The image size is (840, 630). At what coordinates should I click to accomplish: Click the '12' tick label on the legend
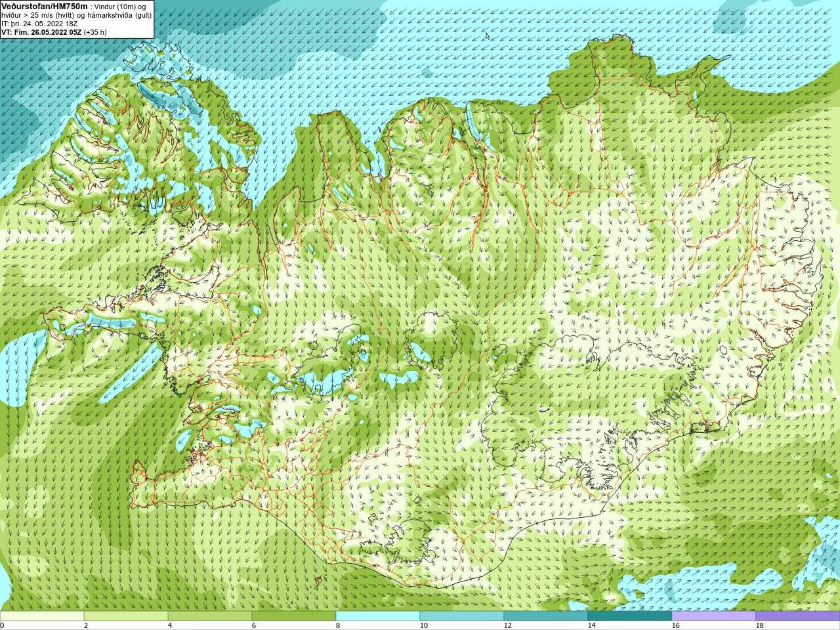[507, 625]
